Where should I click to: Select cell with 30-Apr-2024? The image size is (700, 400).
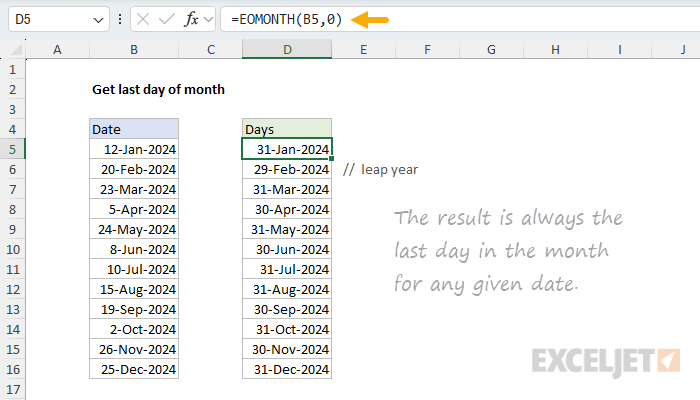click(287, 209)
